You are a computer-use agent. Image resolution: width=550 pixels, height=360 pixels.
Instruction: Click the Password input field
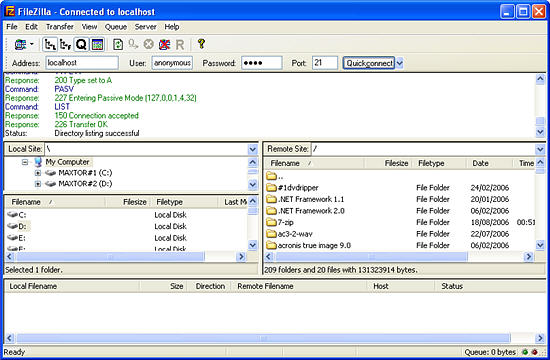coord(262,63)
